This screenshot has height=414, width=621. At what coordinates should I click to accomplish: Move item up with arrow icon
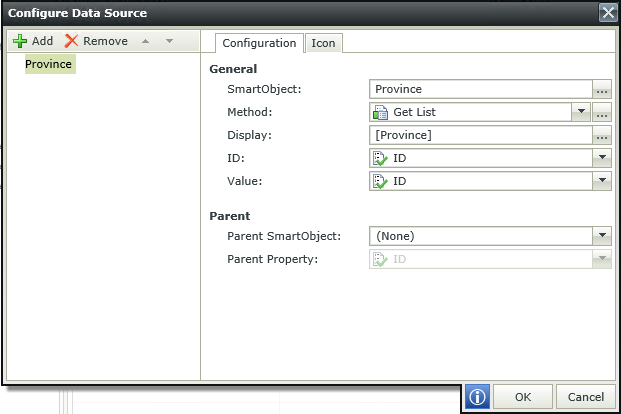[145, 41]
